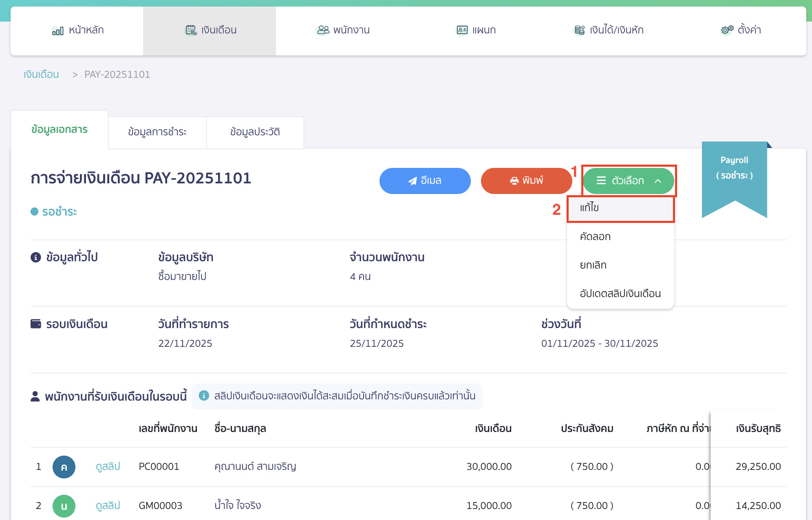812x520 pixels.
Task: Click the green avatar for GM00003
Action: coord(64,506)
